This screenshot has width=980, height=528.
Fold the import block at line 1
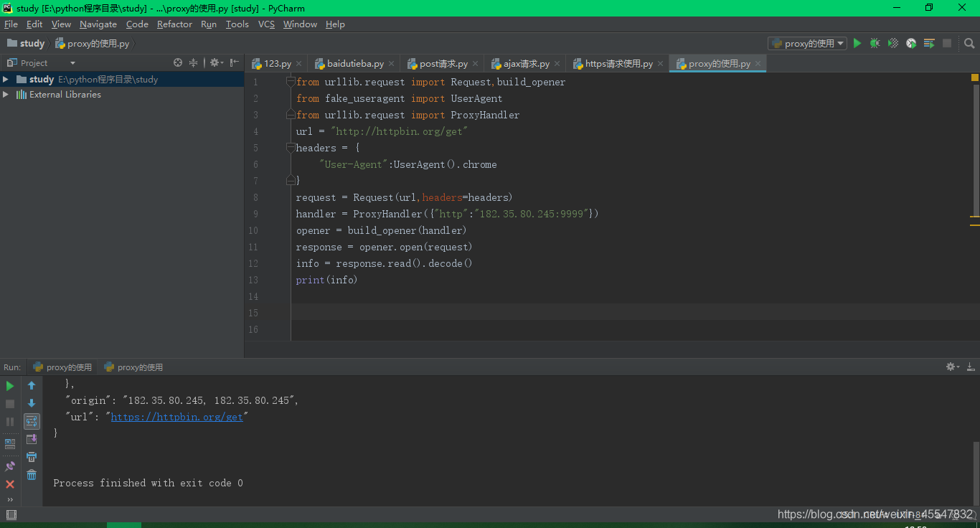(291, 82)
